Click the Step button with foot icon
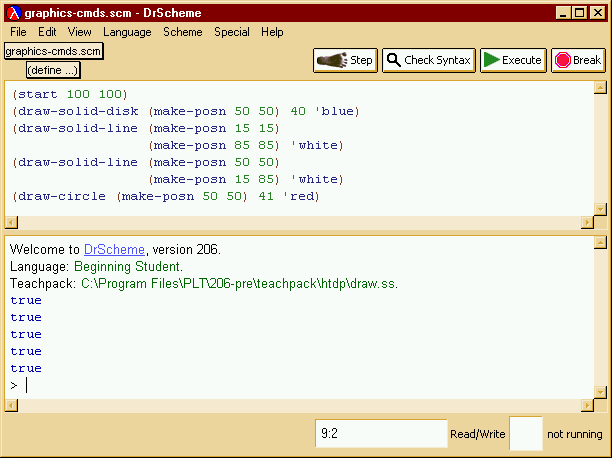612x458 pixels. click(345, 61)
